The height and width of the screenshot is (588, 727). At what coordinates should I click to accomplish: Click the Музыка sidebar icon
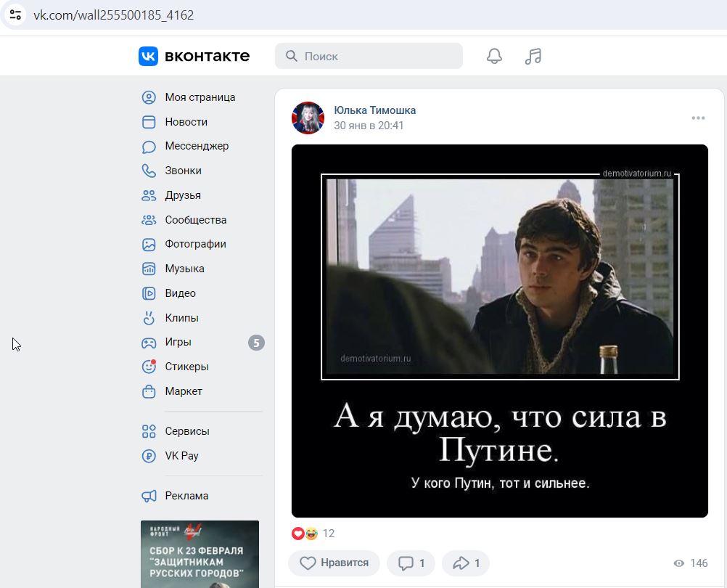[149, 269]
